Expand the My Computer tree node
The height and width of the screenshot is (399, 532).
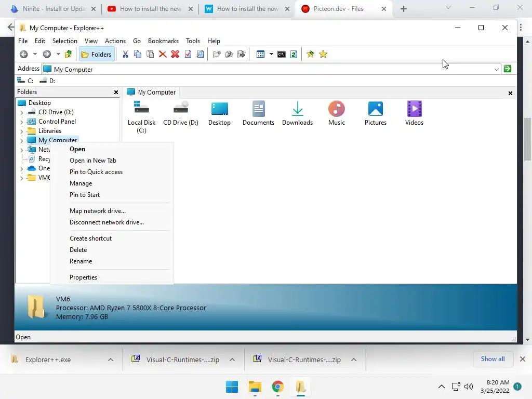[22, 140]
